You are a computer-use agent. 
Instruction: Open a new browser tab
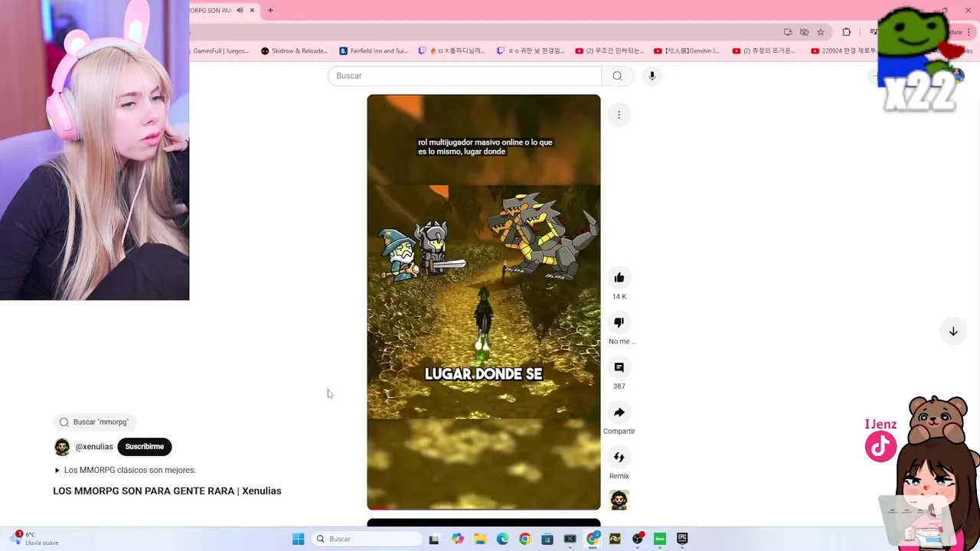coord(270,11)
